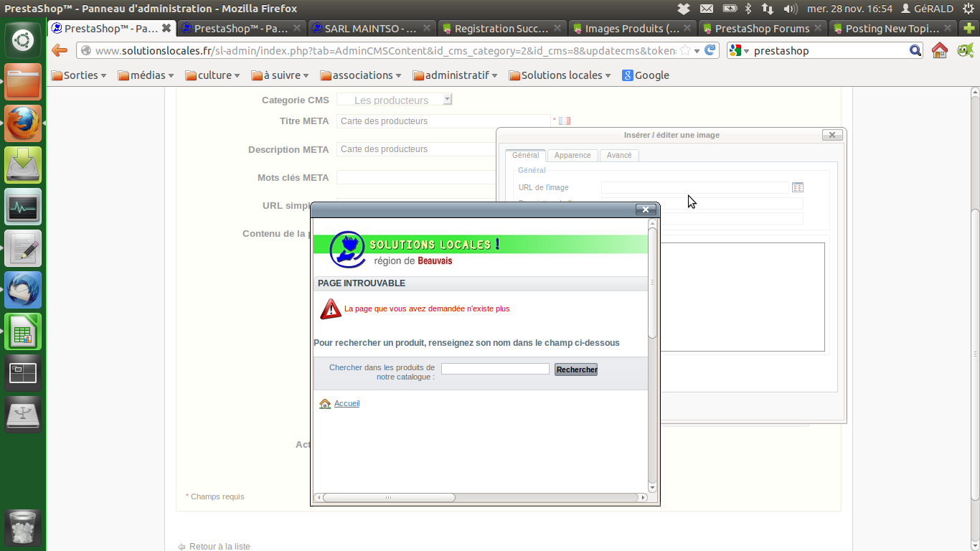Open the Google bookmark
Screen dimensions: 980x551
coord(646,75)
